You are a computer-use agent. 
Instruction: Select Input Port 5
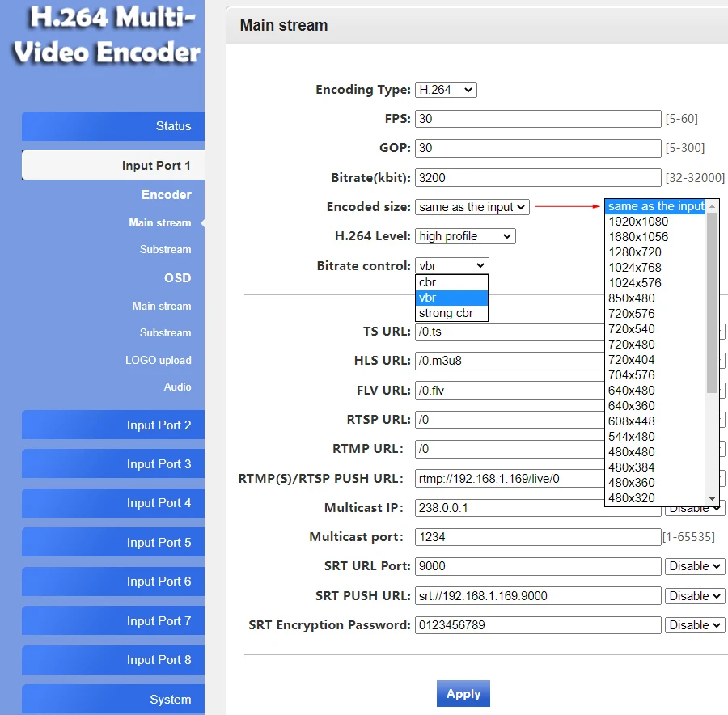[x=113, y=542]
